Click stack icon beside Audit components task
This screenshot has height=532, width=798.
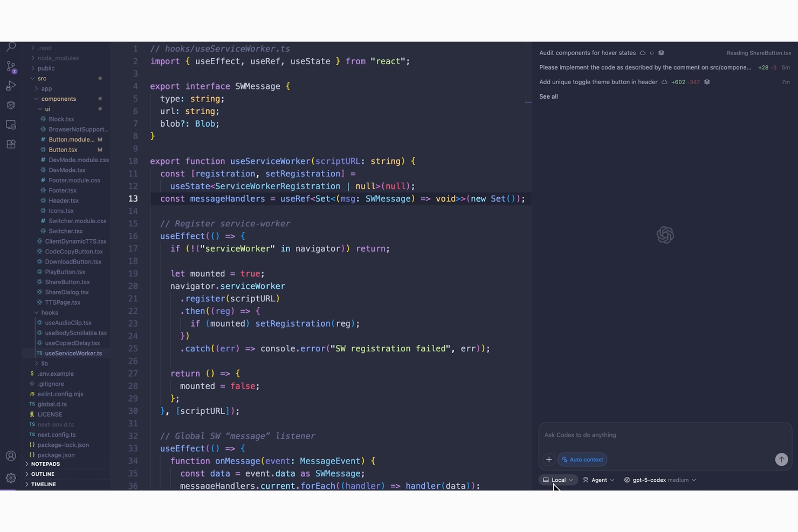pos(661,53)
